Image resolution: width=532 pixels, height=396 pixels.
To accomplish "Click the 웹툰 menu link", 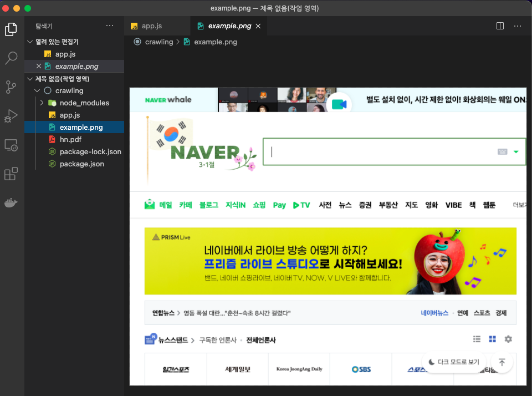I will (x=489, y=205).
